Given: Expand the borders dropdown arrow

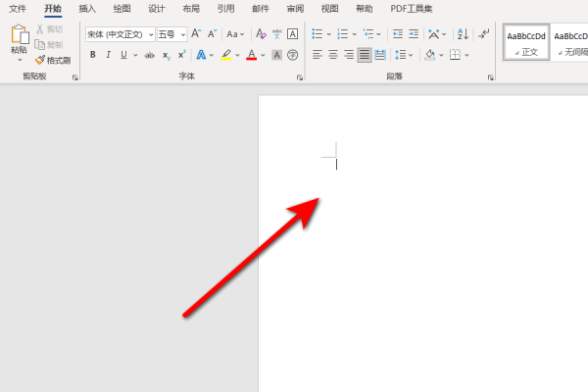Looking at the screenshot, I should [466, 55].
